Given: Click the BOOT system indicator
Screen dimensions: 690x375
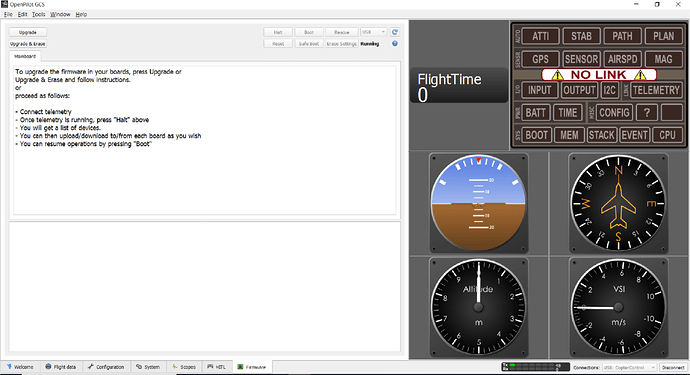Looking at the screenshot, I should 536,135.
